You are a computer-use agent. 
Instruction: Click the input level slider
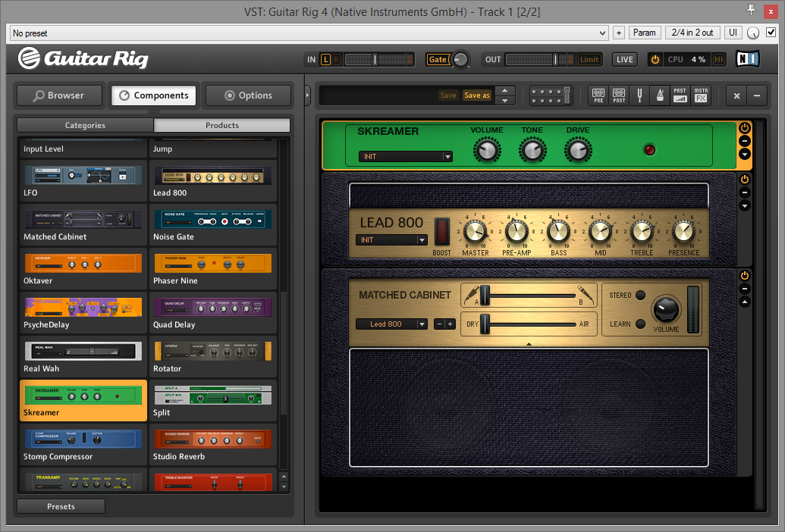pos(379,60)
